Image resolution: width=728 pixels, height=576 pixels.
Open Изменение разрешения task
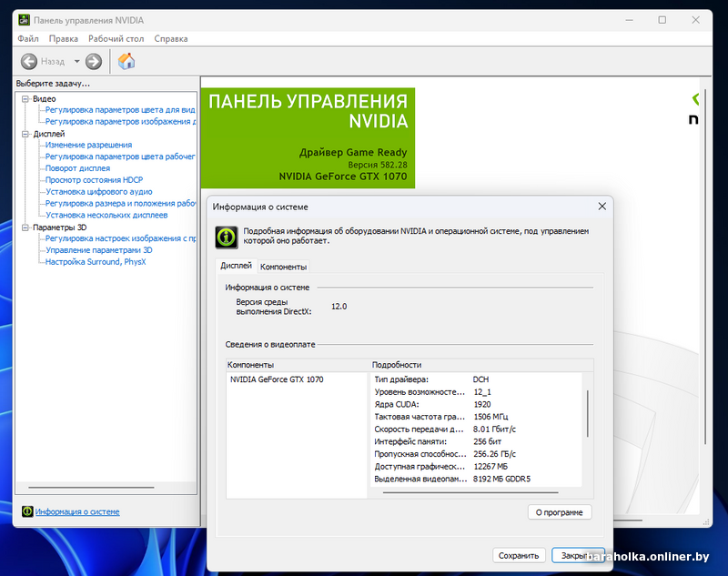[88, 145]
